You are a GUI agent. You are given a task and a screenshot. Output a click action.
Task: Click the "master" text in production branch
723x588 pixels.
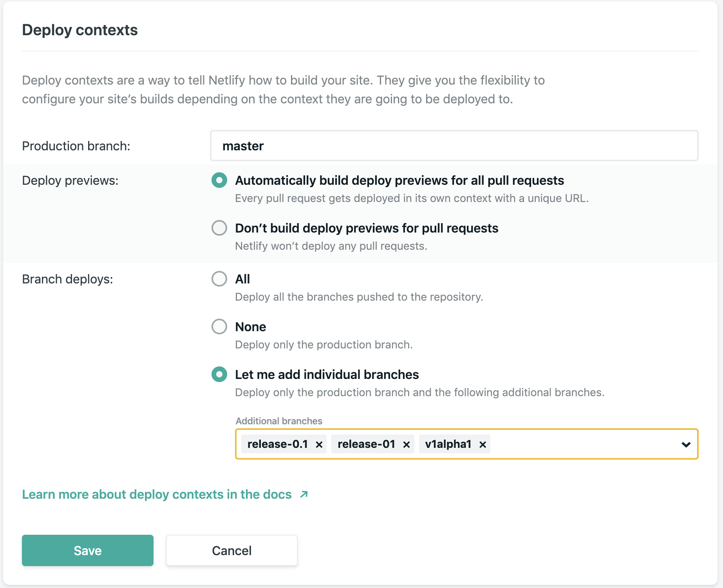coord(243,146)
